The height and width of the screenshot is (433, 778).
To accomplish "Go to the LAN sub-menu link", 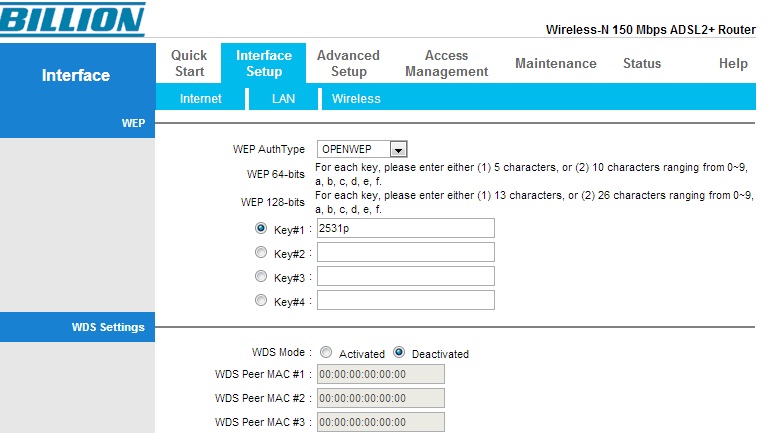I will (x=284, y=99).
